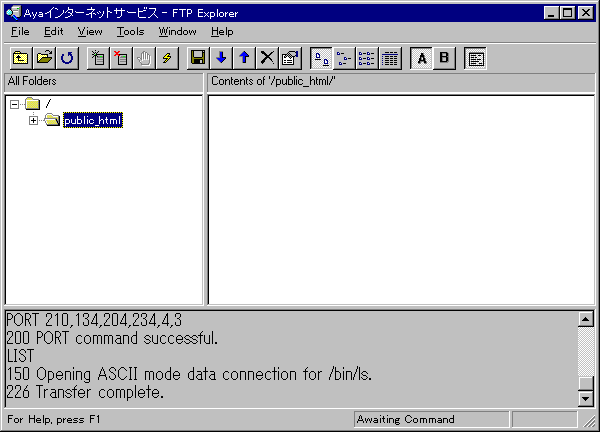Open the properties toolbar icon

coord(290,58)
